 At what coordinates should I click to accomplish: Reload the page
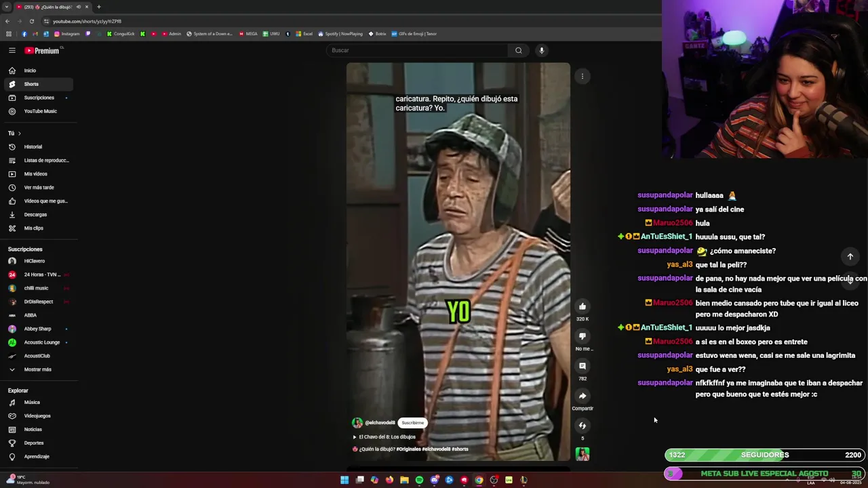[x=32, y=21]
